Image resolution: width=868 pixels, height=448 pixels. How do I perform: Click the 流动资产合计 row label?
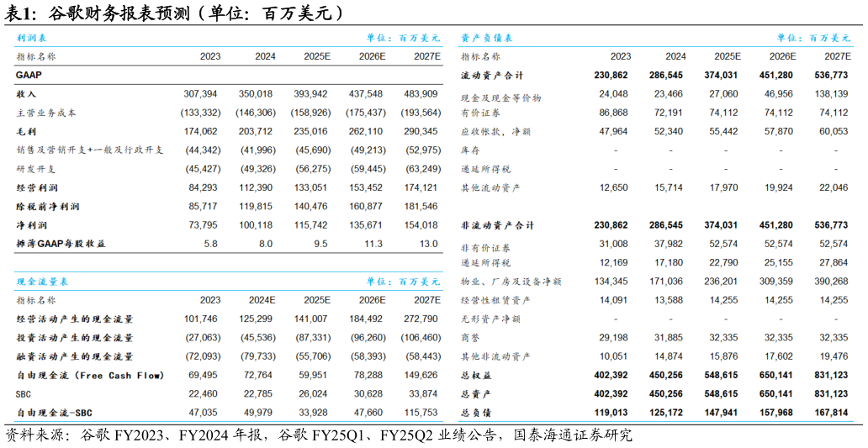click(492, 75)
